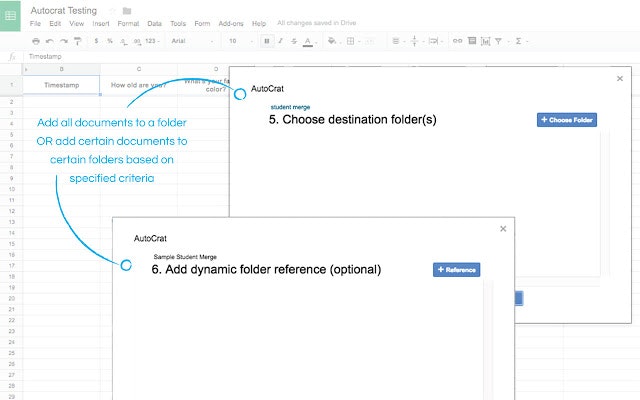The image size is (640, 400).
Task: Toggle the filter icon
Action: click(498, 41)
